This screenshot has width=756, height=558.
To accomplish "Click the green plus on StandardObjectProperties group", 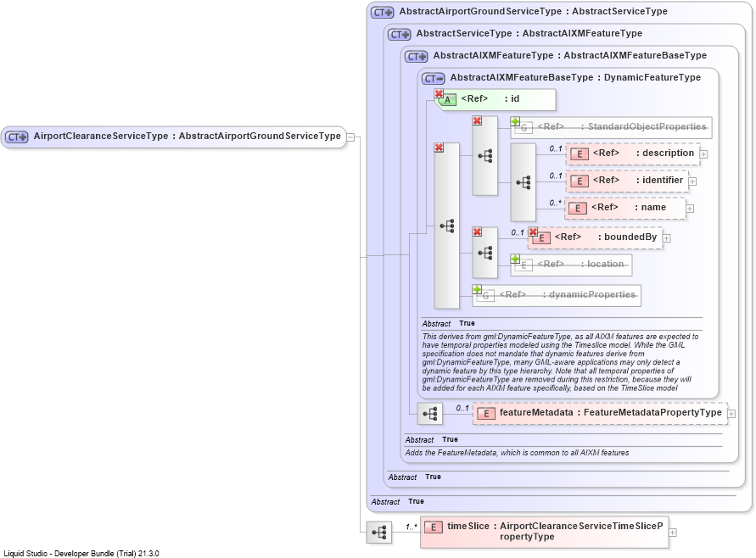I will point(515,121).
